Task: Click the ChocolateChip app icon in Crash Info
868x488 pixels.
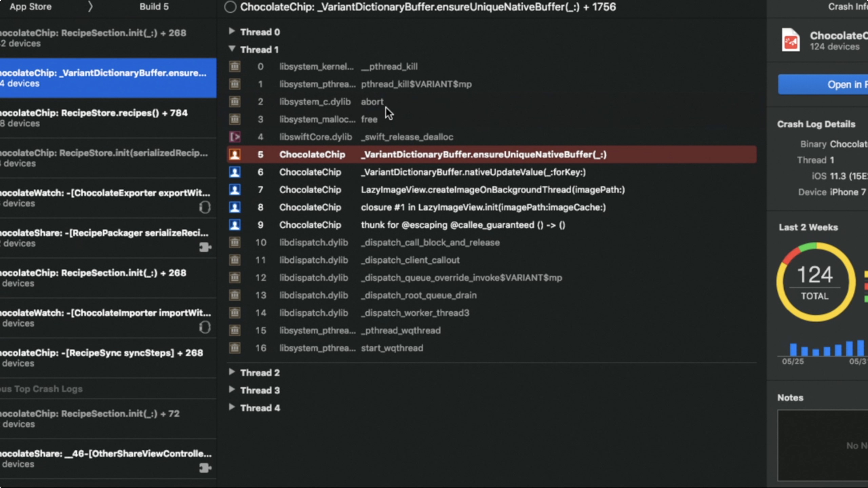Action: click(x=791, y=40)
